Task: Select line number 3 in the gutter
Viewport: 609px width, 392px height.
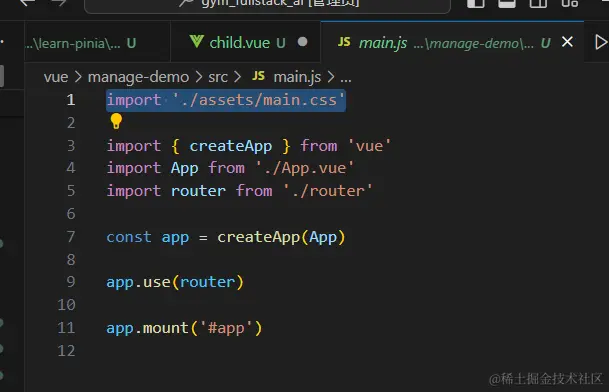Action: (71, 146)
